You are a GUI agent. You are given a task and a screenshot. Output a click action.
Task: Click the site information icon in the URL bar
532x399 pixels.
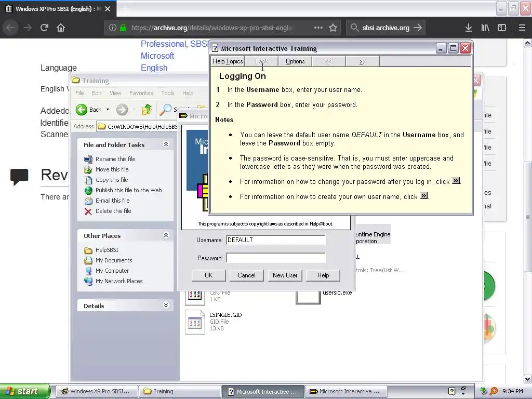click(113, 28)
